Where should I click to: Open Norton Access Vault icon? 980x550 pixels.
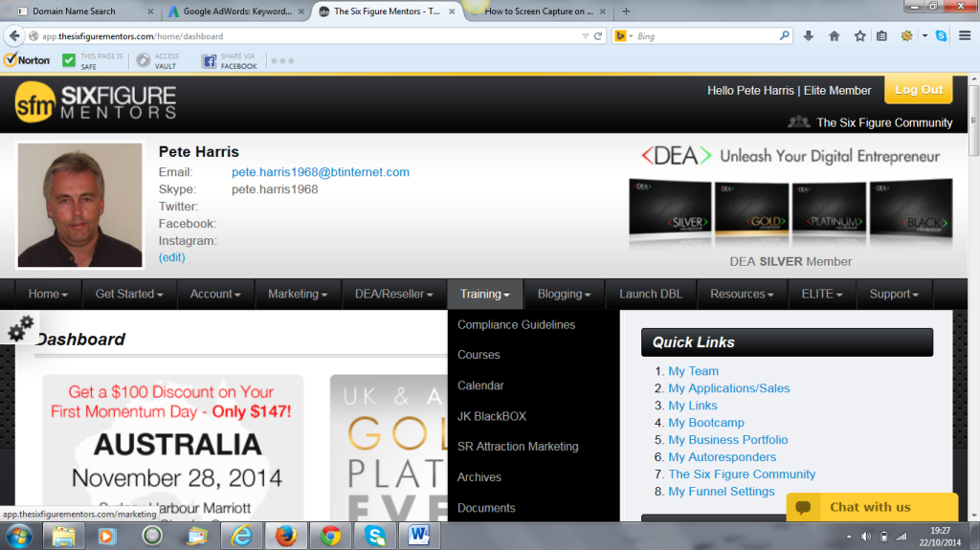pos(144,60)
